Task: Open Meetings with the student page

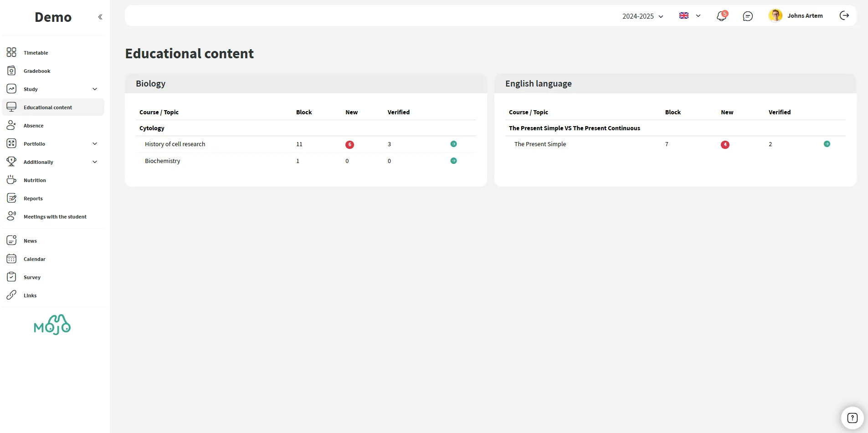Action: coord(55,217)
